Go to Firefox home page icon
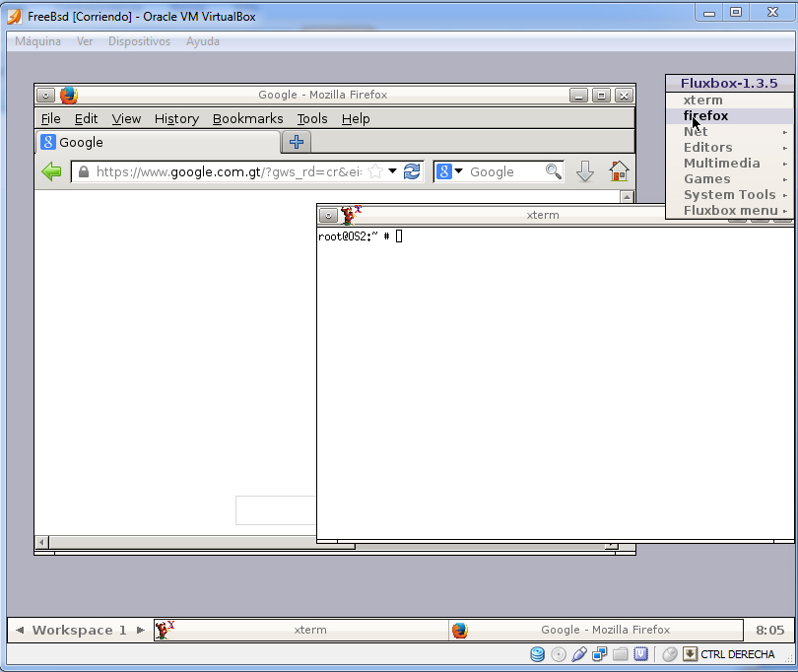Image resolution: width=798 pixels, height=672 pixels. 619,171
